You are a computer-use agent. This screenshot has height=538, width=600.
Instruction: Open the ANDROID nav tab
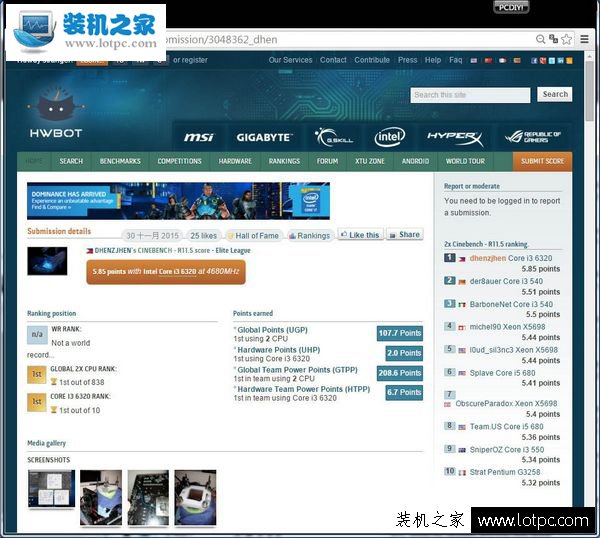click(415, 161)
